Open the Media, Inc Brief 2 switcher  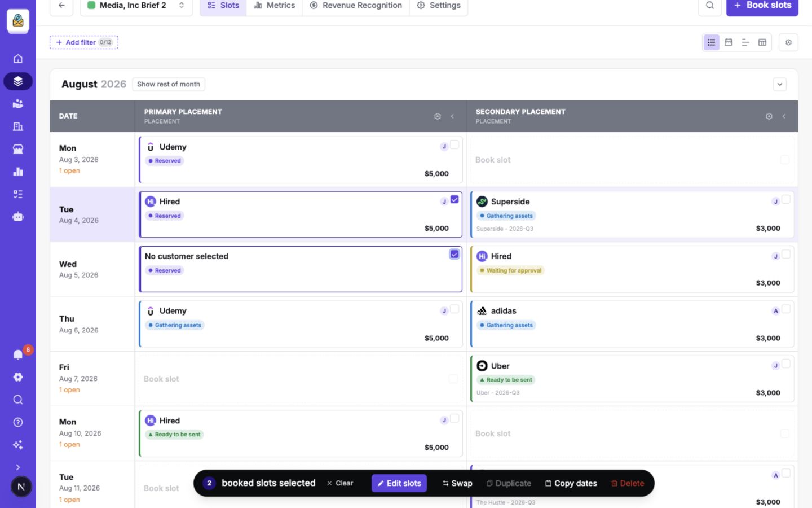[x=136, y=6]
